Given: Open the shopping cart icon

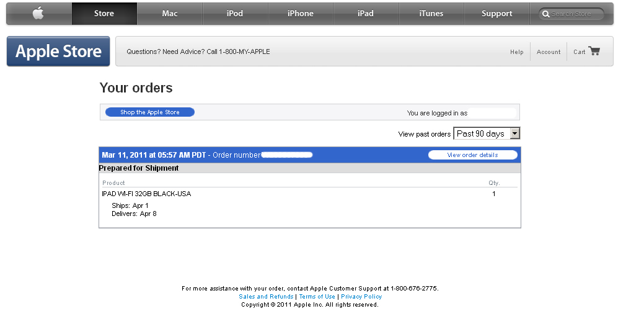Looking at the screenshot, I should pyautogui.click(x=594, y=50).
